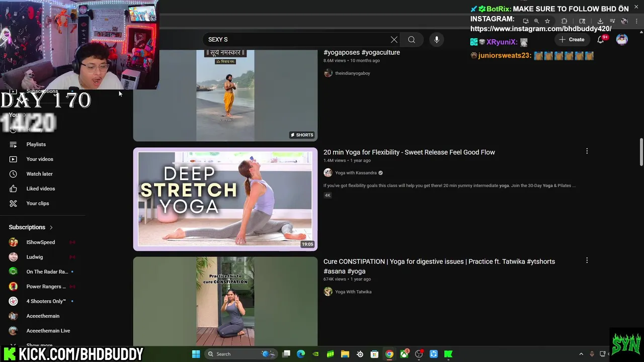Open the Chrome extensions puzzle icon

(564, 21)
